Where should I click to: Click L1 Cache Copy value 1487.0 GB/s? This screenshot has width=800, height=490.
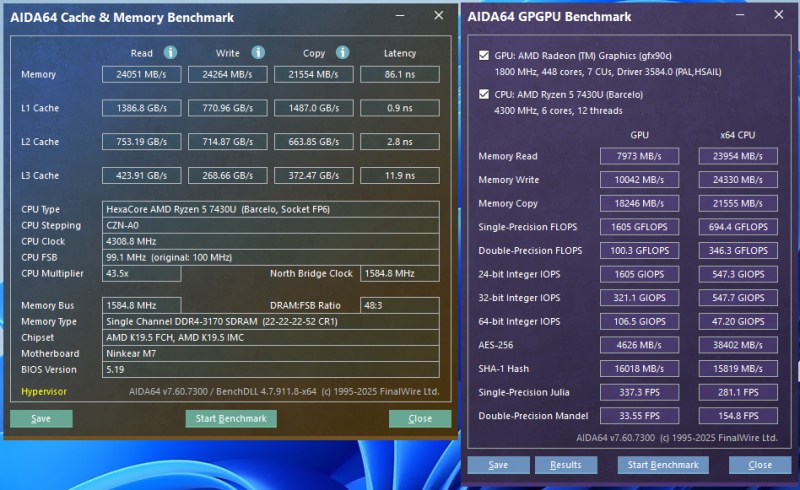[314, 108]
